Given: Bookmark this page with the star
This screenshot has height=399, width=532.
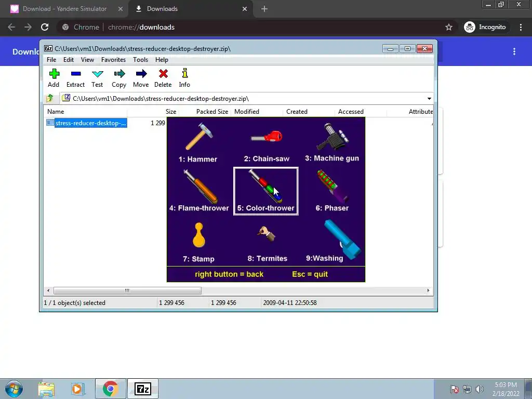Looking at the screenshot, I should (x=449, y=27).
